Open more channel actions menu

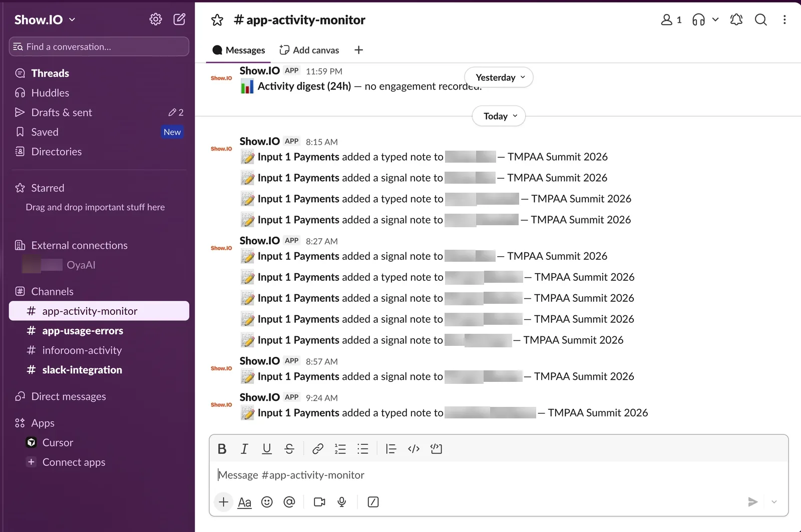(784, 20)
